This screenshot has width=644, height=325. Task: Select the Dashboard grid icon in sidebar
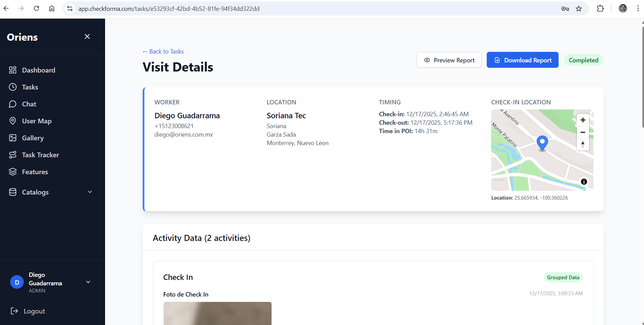click(13, 70)
